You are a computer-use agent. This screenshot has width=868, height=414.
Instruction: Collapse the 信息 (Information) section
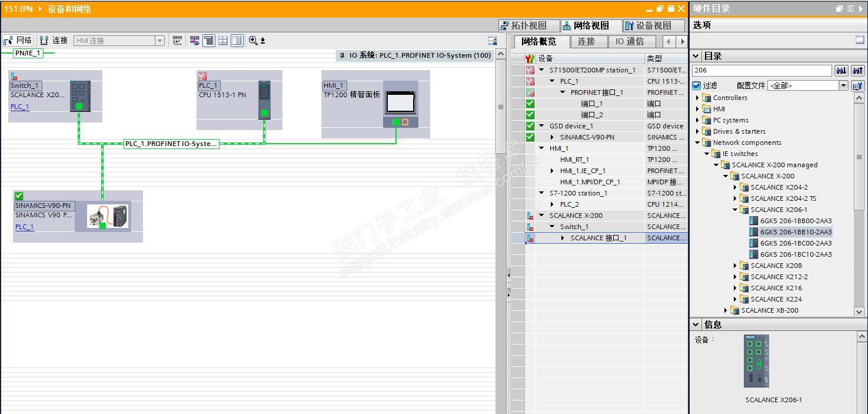tap(696, 324)
